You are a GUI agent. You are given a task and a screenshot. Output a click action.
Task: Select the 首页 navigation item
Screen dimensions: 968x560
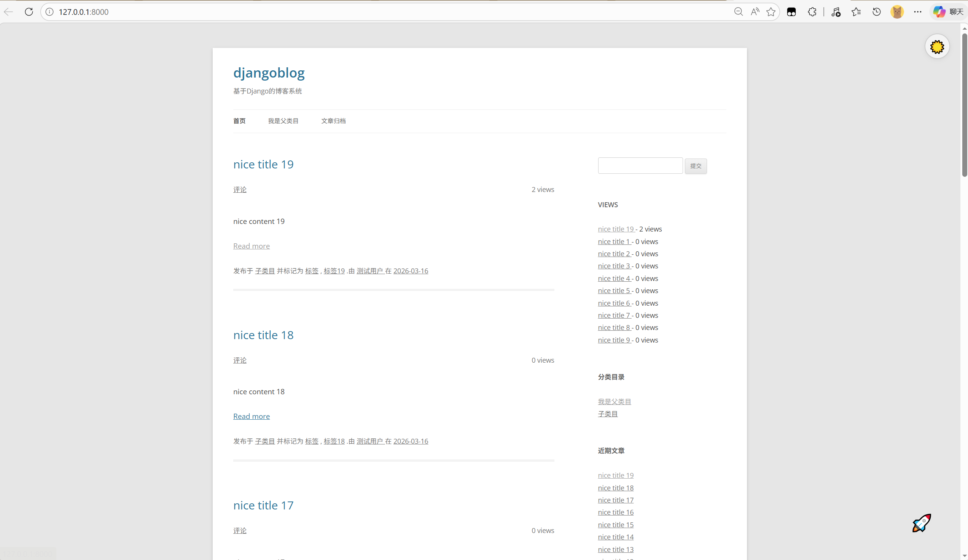(x=239, y=121)
